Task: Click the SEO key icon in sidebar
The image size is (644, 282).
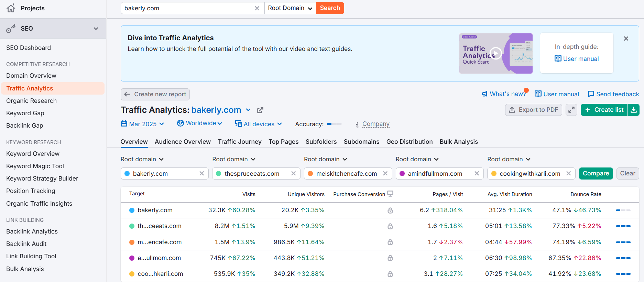Action: tap(11, 29)
